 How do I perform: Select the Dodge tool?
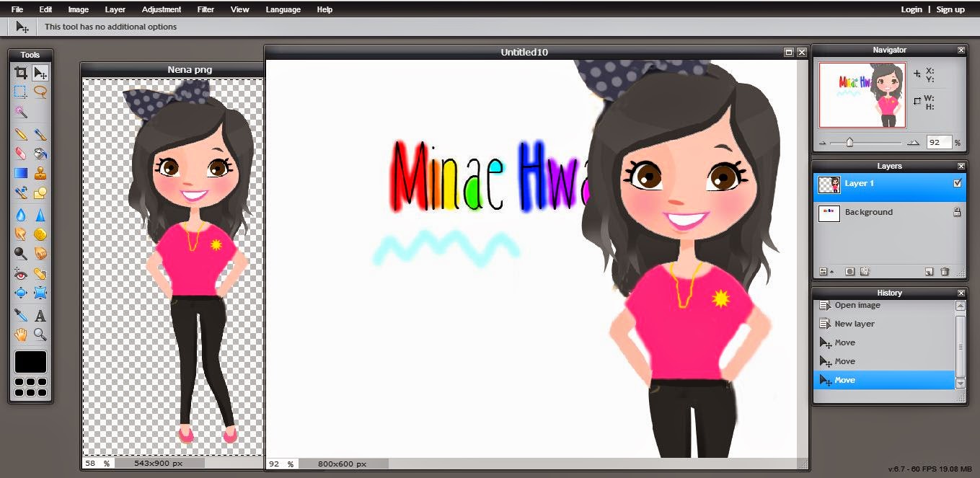tap(21, 253)
